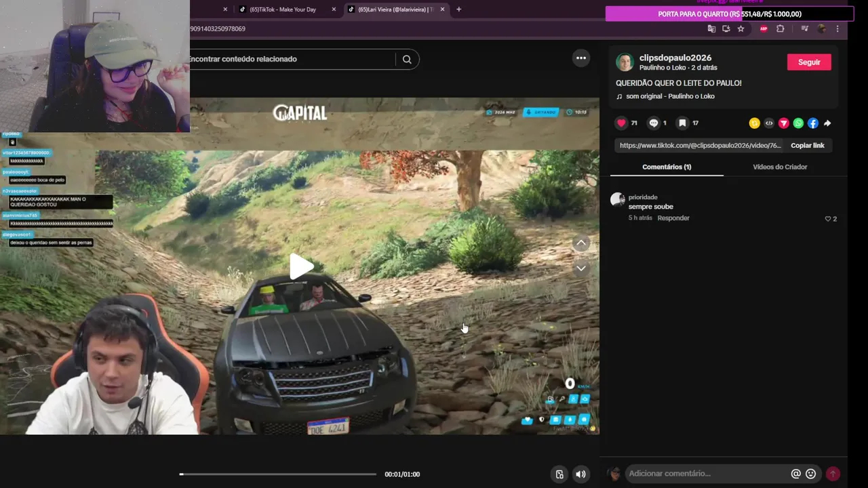
Task: Close the Lari Vieira tab
Action: (x=443, y=9)
